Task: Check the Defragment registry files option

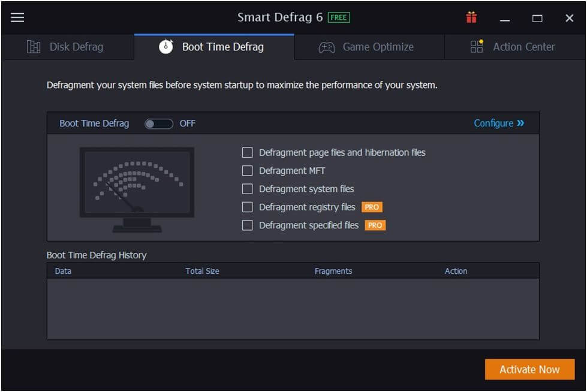Action: tap(247, 207)
